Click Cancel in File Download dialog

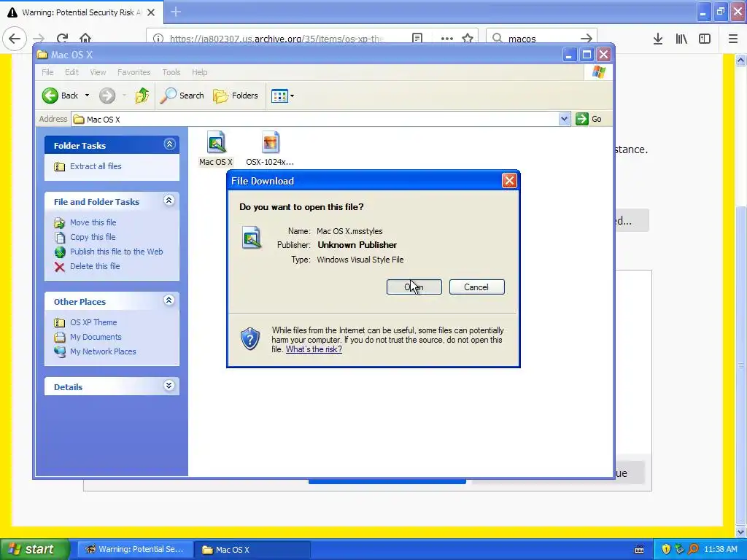476,287
